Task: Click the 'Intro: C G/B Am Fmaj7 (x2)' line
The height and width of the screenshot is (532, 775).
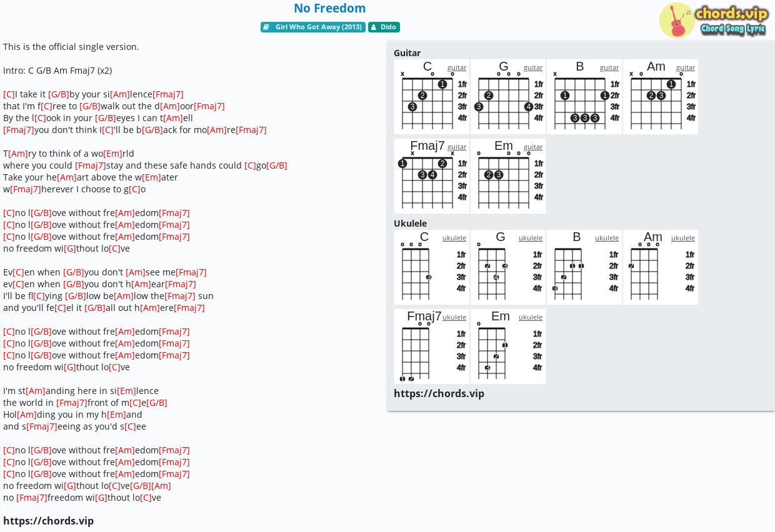Action: [57, 71]
